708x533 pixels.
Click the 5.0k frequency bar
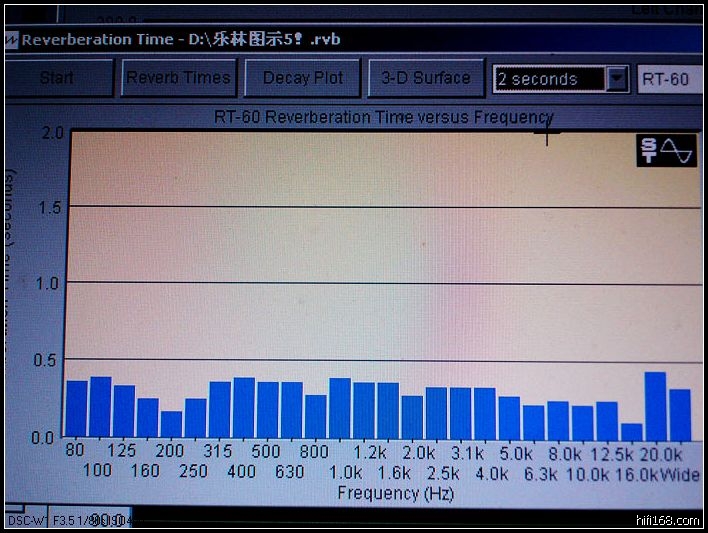pyautogui.click(x=509, y=416)
